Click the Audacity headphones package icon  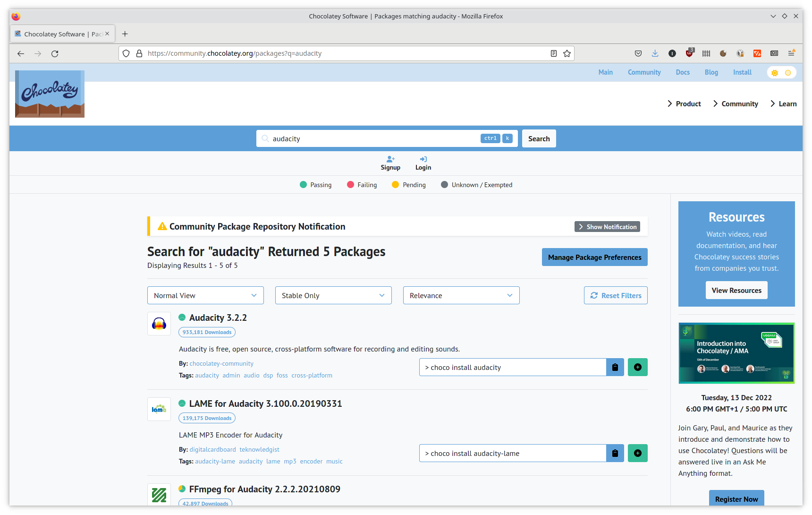tap(159, 324)
